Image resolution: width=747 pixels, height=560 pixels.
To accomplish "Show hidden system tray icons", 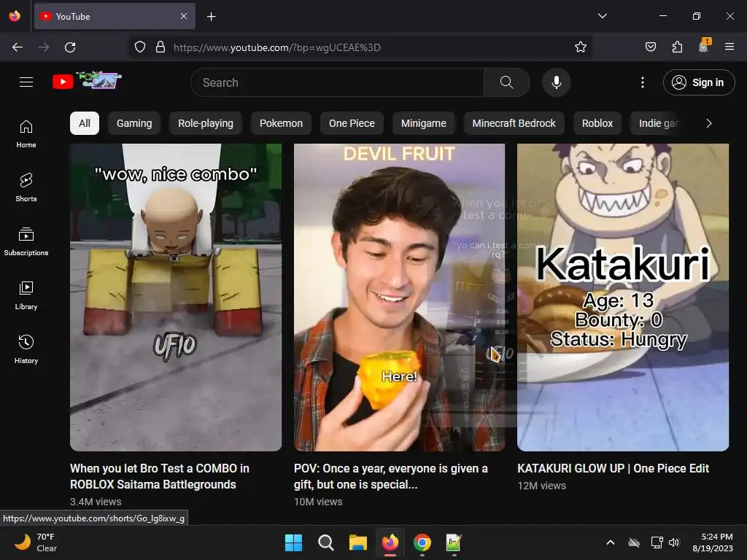I will point(611,542).
